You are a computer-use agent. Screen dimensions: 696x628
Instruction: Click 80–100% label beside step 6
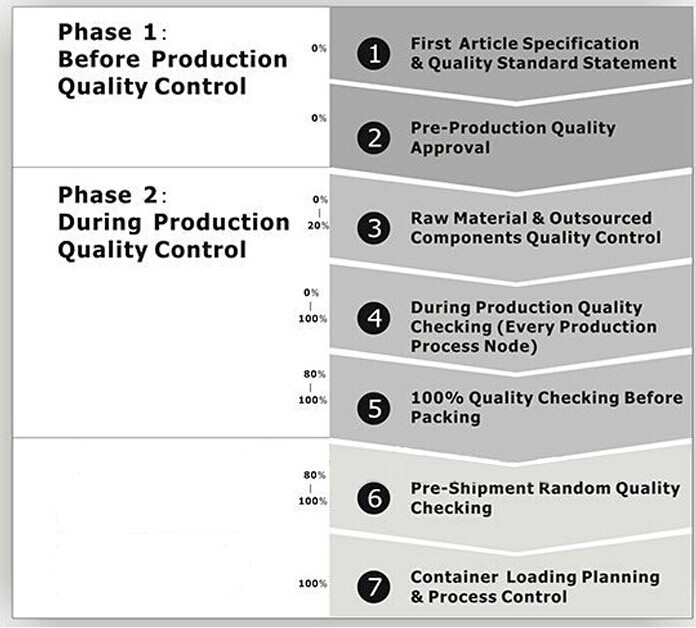tap(313, 488)
